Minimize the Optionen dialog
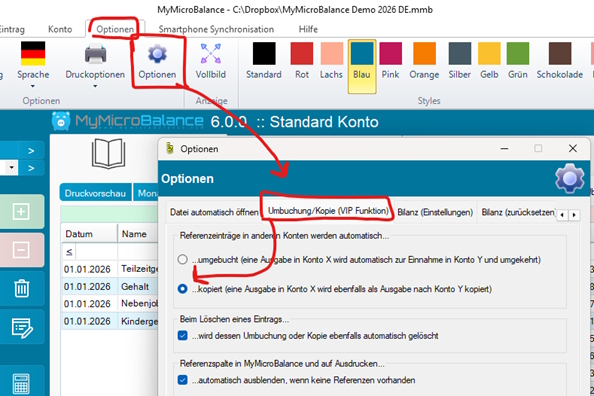 (x=504, y=149)
